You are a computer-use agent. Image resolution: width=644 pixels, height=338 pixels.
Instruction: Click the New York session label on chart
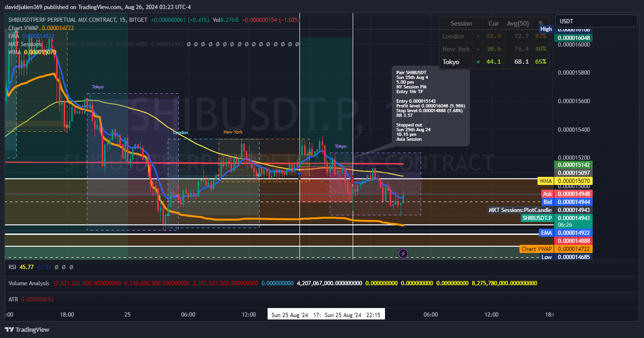coord(233,132)
